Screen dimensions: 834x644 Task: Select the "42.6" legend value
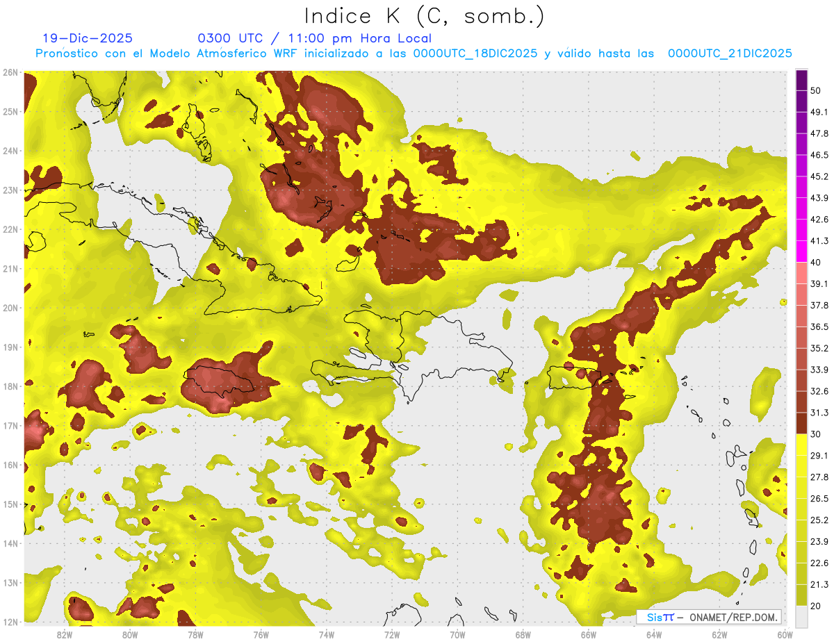click(x=819, y=220)
